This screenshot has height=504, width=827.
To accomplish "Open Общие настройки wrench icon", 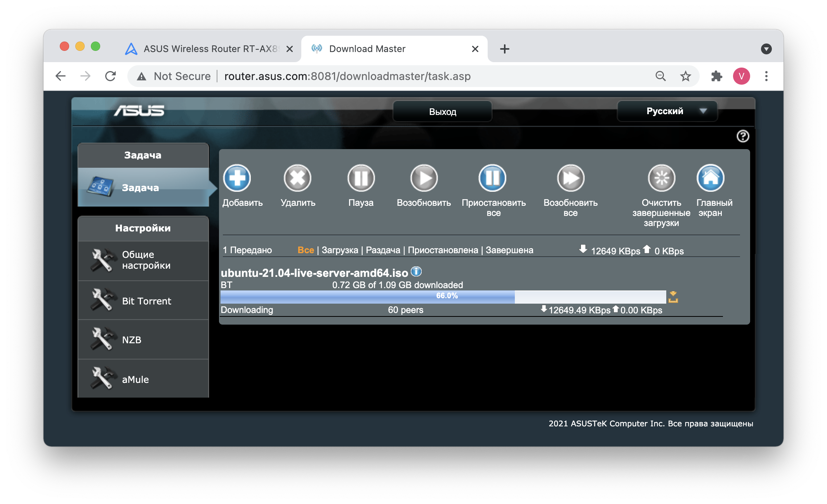I will click(103, 260).
